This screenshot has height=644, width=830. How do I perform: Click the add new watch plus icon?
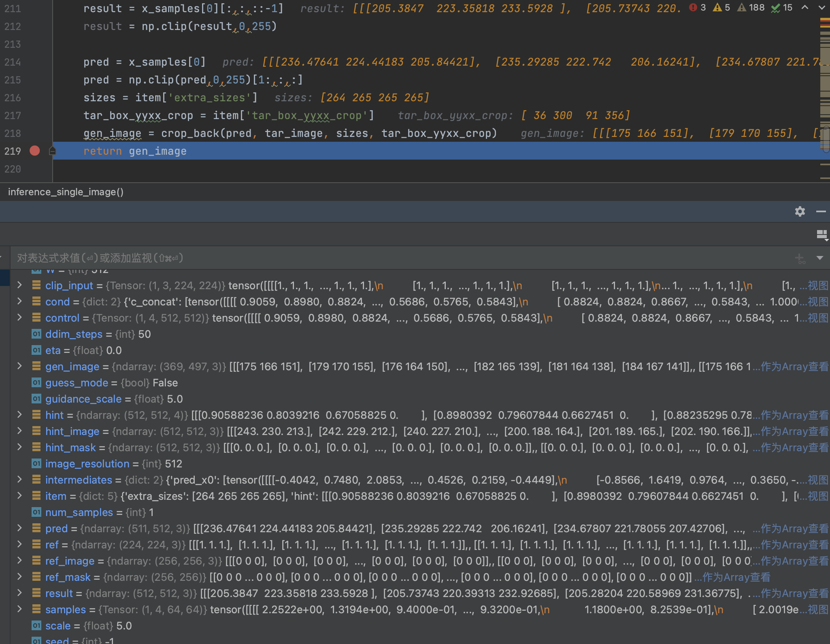coord(798,258)
